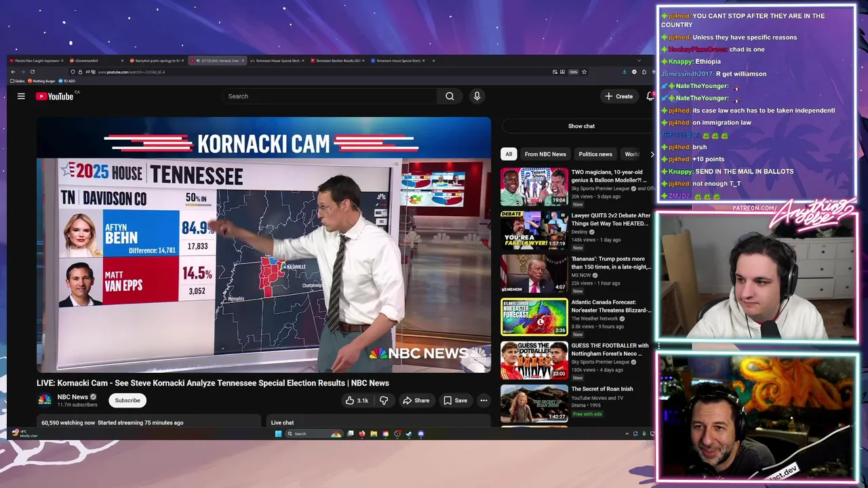
Task: Click the browser address bar URL
Action: click(x=131, y=72)
